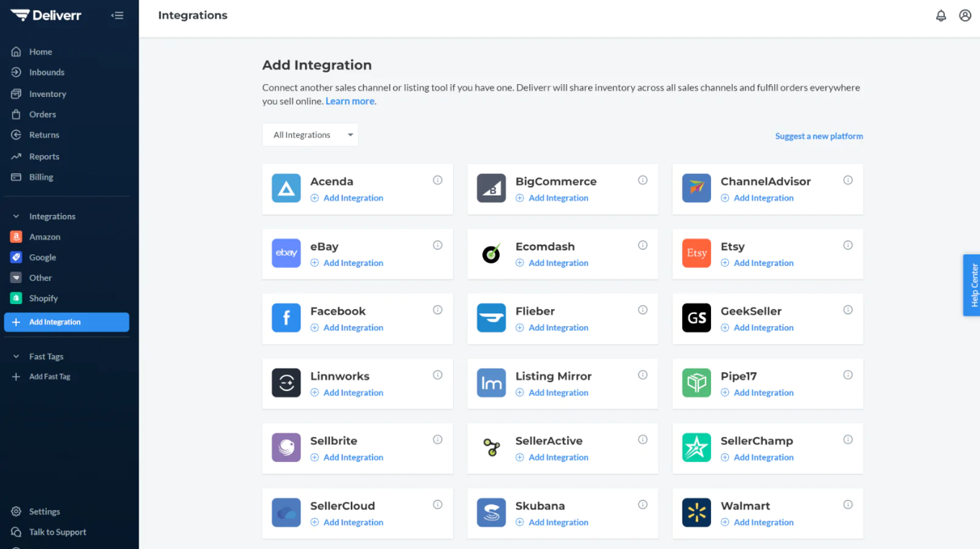Click the Walmart logo icon
Screen dimensions: 980x549
click(697, 512)
